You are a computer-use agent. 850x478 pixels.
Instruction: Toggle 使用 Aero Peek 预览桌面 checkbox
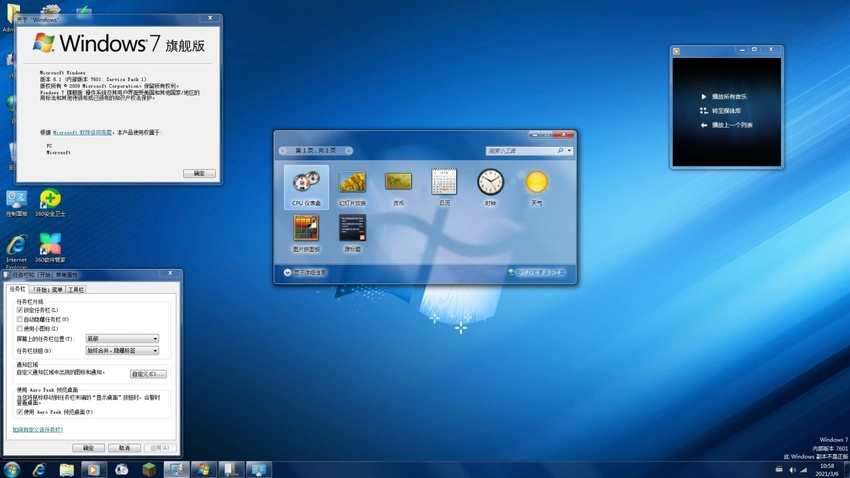(x=20, y=412)
